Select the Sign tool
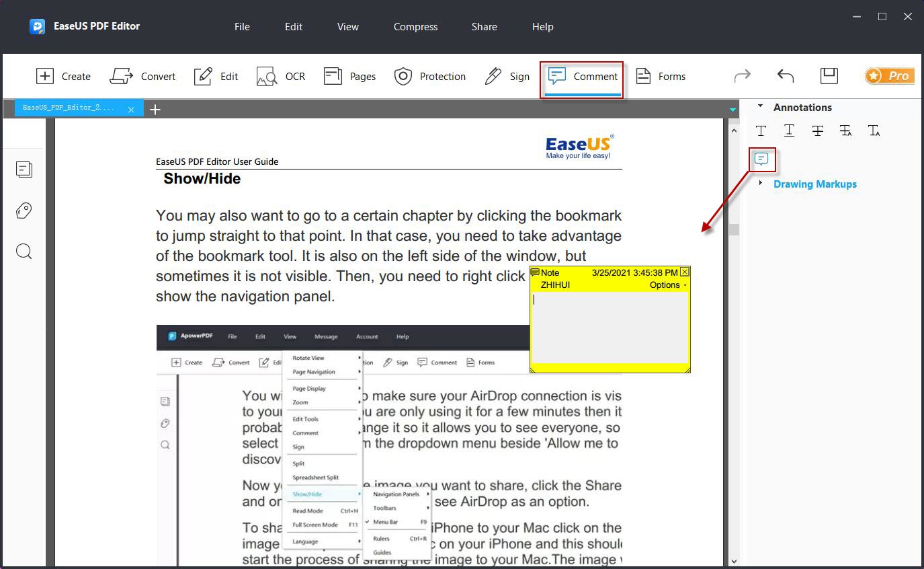The image size is (924, 569). [x=507, y=76]
